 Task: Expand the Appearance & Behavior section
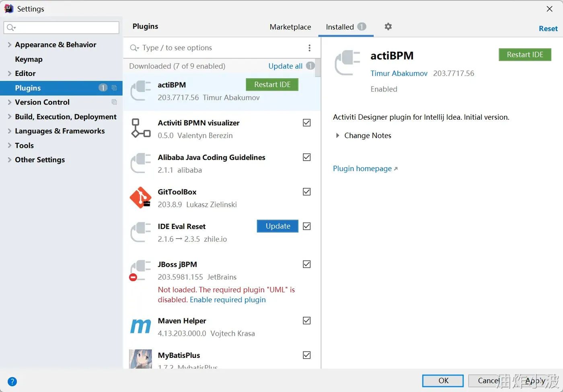[x=9, y=45]
